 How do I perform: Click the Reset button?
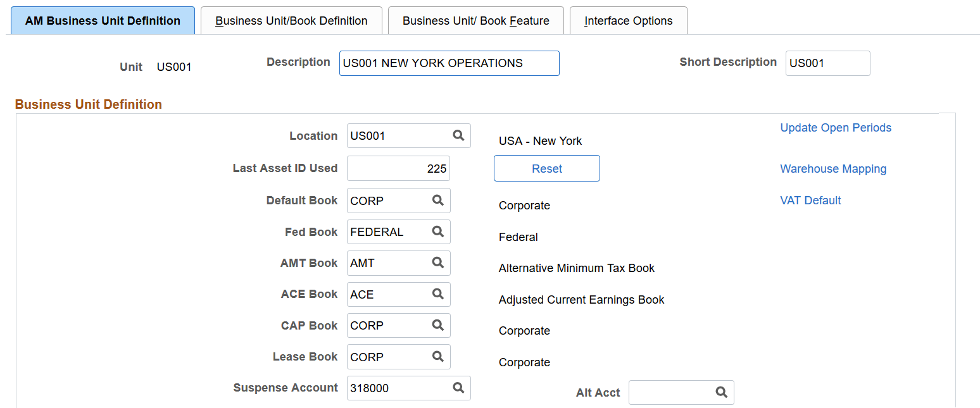tap(546, 168)
